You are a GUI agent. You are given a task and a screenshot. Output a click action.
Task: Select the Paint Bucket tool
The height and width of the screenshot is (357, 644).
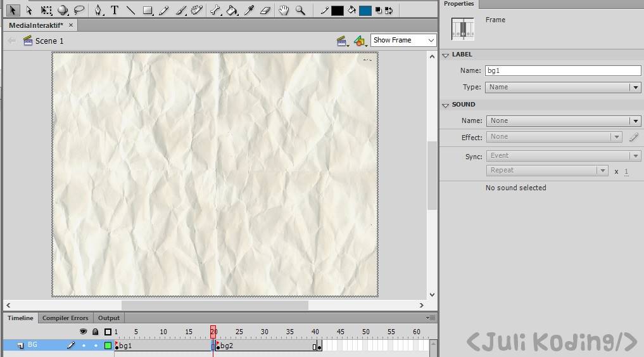pyautogui.click(x=232, y=10)
